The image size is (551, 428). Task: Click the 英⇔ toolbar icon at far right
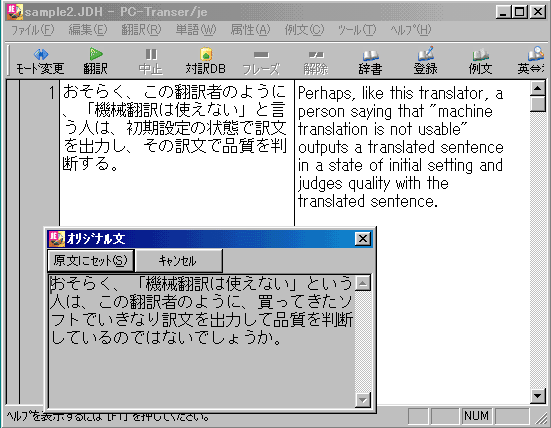531,61
